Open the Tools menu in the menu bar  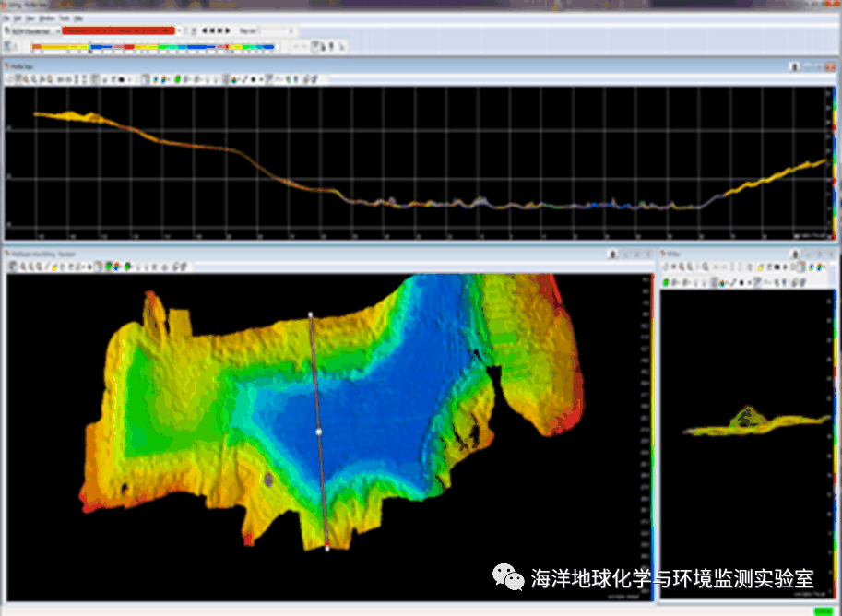point(63,18)
